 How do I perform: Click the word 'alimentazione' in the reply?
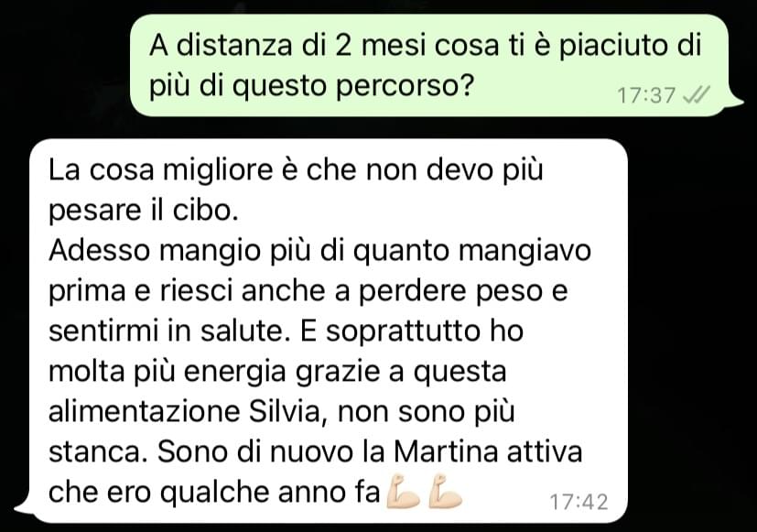pyautogui.click(x=145, y=411)
